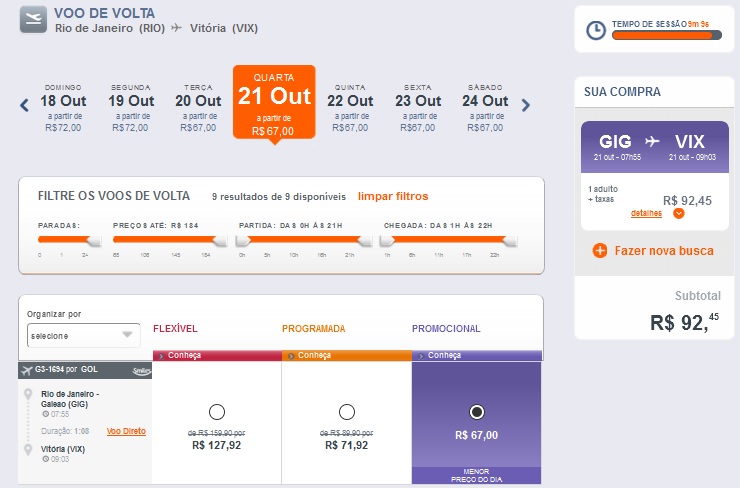Go to next week of dates
The image size is (740, 488).
(x=526, y=105)
